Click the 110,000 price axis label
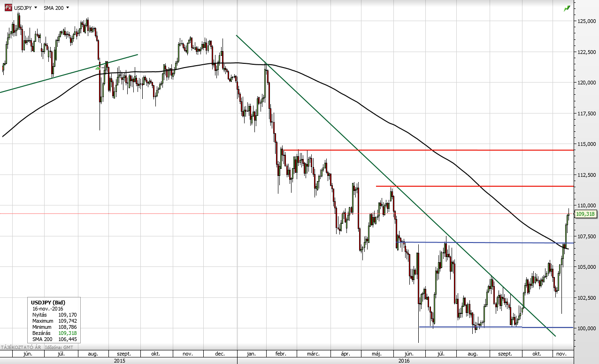 click(587, 205)
